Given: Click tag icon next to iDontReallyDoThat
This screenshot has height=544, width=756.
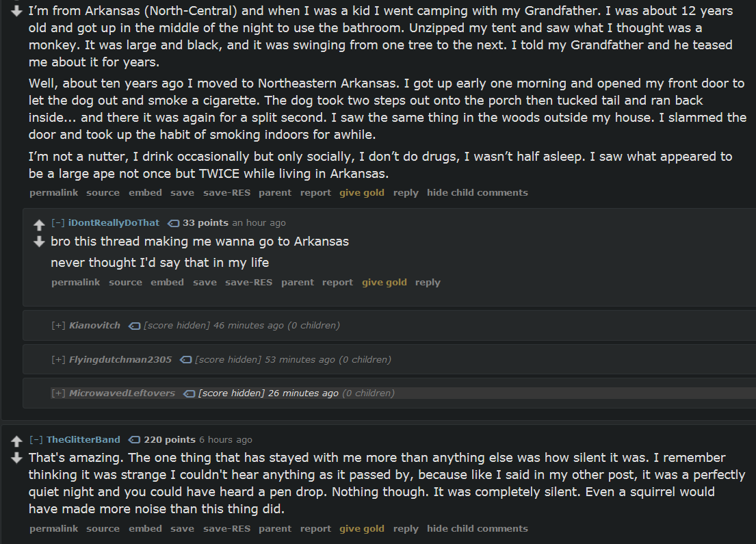Looking at the screenshot, I should (173, 223).
